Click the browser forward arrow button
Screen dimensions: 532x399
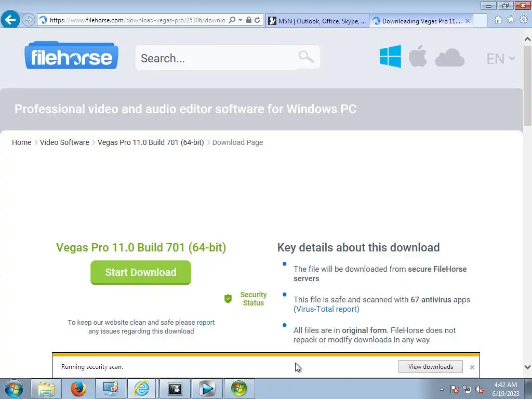[x=29, y=20]
